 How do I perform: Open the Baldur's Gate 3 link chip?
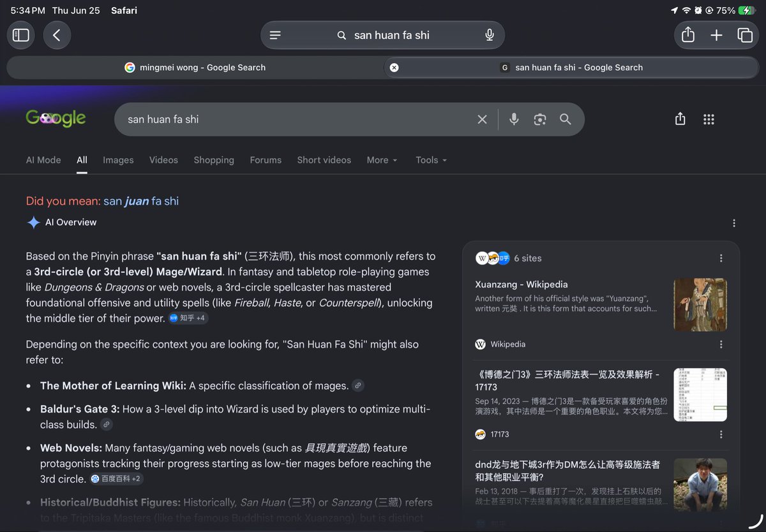(x=107, y=424)
